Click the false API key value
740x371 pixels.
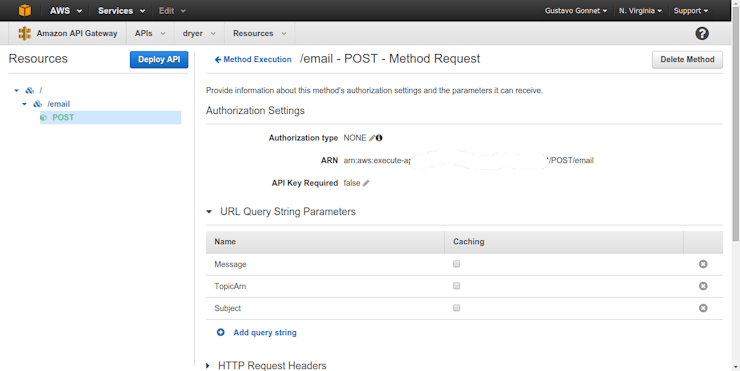pos(352,183)
